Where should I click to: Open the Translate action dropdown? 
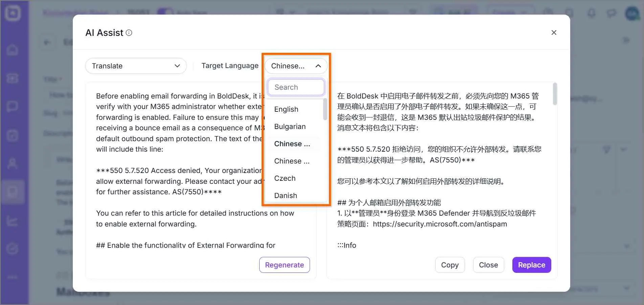coord(136,66)
